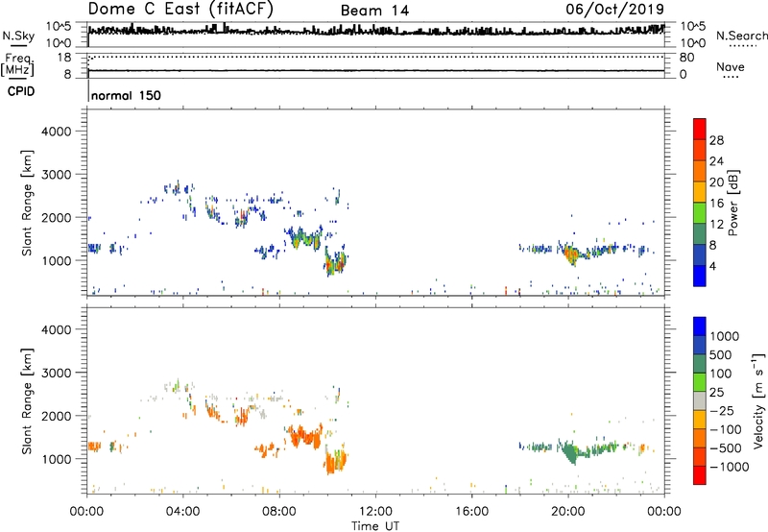The height and width of the screenshot is (532, 768).
Task: Click the "4" label on the power colorbar
Action: point(712,267)
